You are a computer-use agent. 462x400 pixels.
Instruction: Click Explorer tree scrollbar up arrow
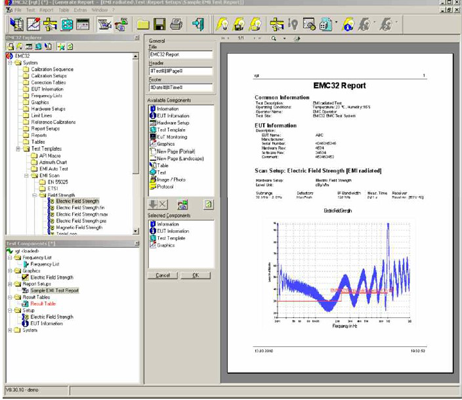[136, 56]
